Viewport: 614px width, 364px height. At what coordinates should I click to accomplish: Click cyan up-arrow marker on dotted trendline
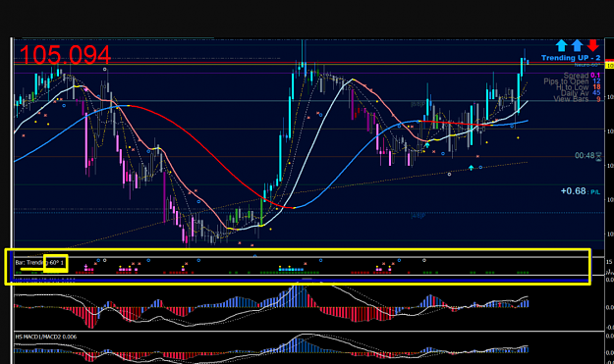[x=472, y=168]
